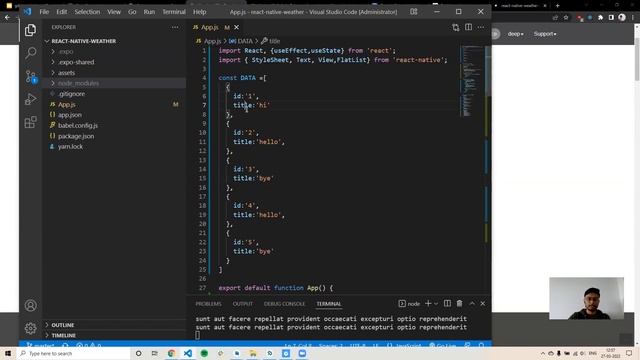The image size is (640, 360).
Task: Expand the .expo-shared folder
Action: coord(114,62)
